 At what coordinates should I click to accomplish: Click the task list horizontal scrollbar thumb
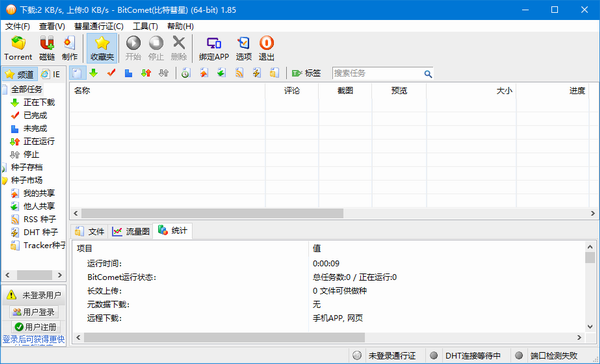coord(212,213)
